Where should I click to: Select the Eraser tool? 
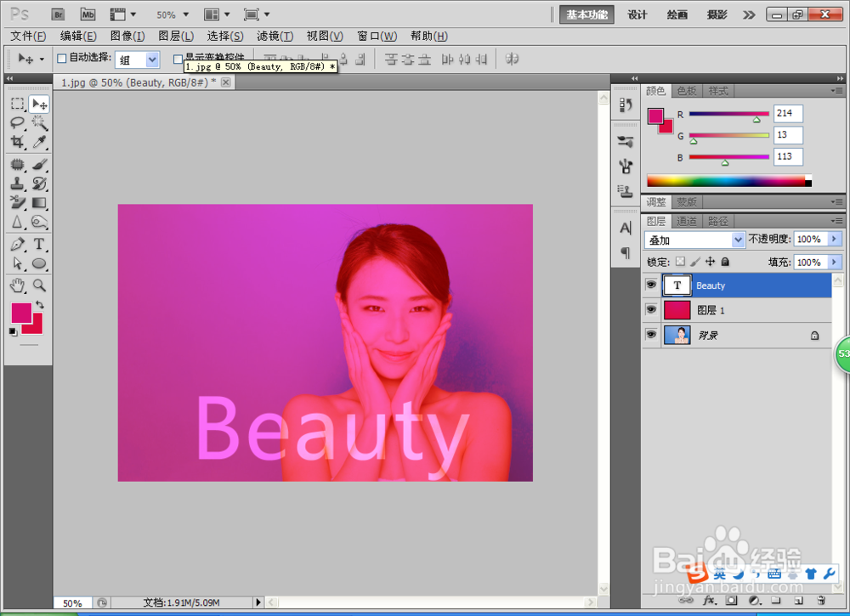pyautogui.click(x=17, y=202)
